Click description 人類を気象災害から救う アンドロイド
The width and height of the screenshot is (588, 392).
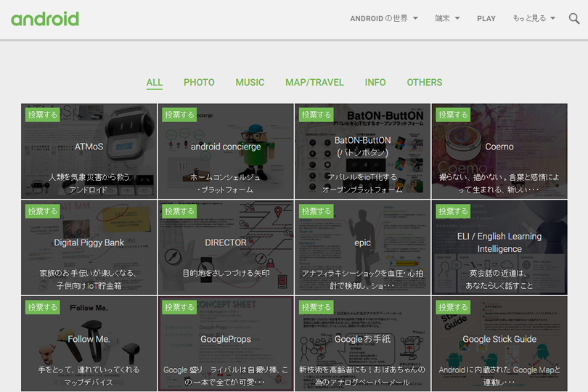[89, 184]
